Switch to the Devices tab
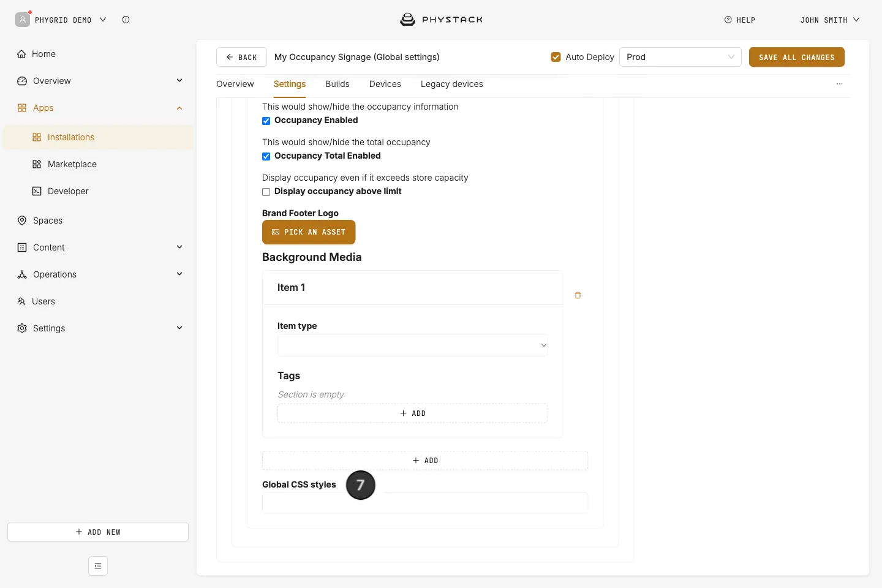 385,84
